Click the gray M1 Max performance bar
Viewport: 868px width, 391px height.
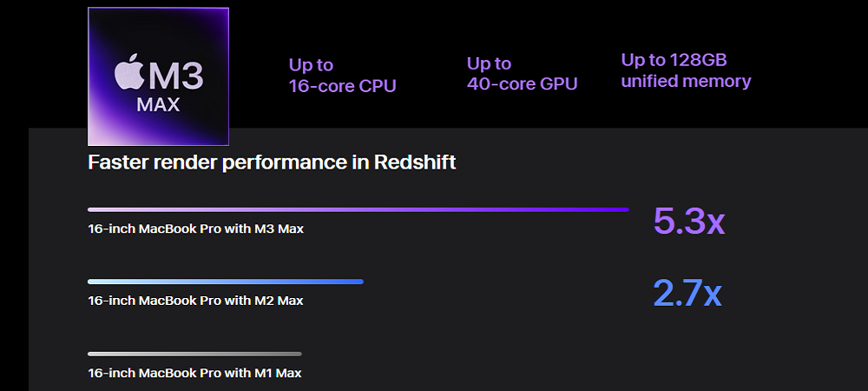click(x=194, y=354)
